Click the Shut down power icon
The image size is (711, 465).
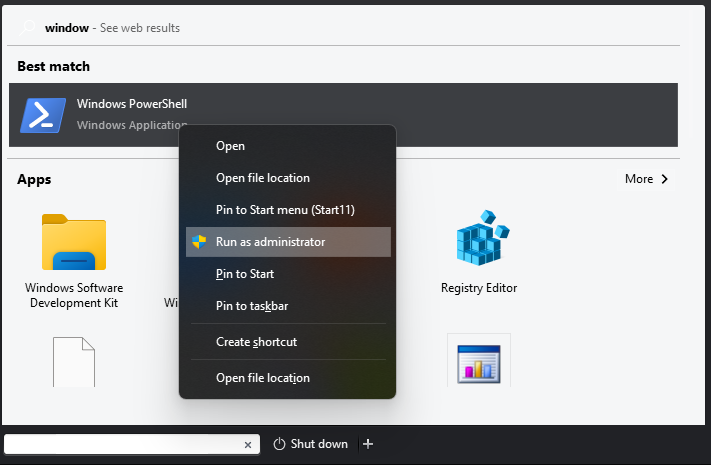pyautogui.click(x=279, y=444)
